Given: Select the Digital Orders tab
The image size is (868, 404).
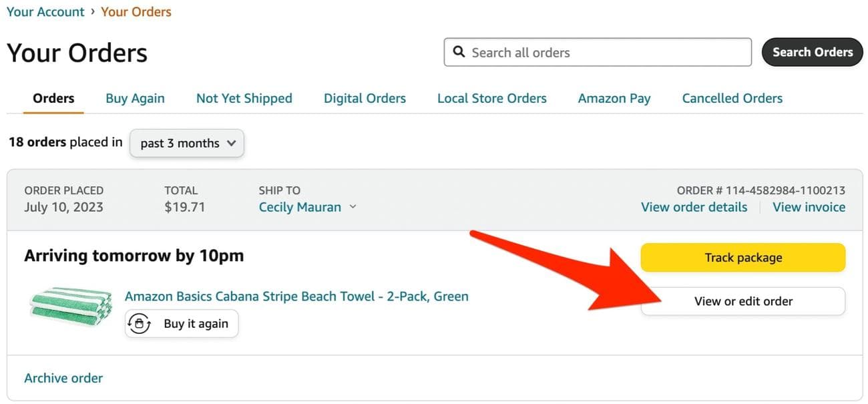Looking at the screenshot, I should [365, 98].
